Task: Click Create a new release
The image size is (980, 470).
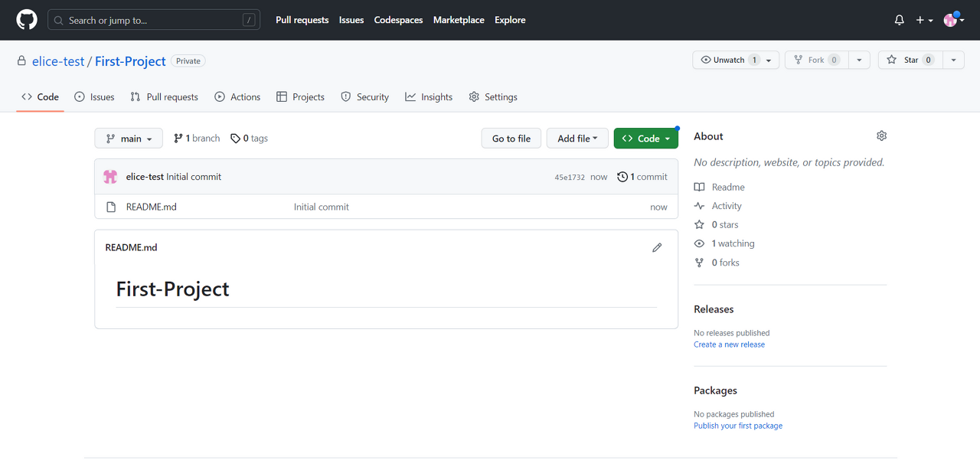Action: [729, 344]
